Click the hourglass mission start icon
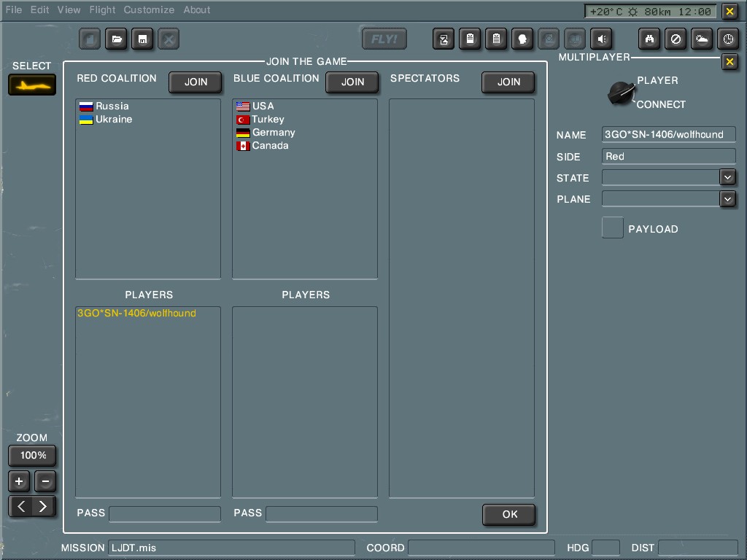The width and height of the screenshot is (747, 560). click(x=444, y=39)
